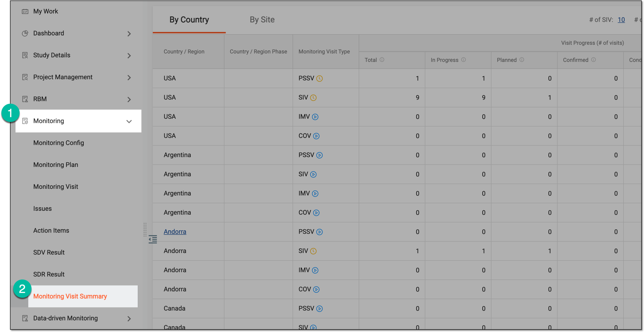
Task: Click the Visit Progress (# of visits) header
Action: pyautogui.click(x=592, y=43)
